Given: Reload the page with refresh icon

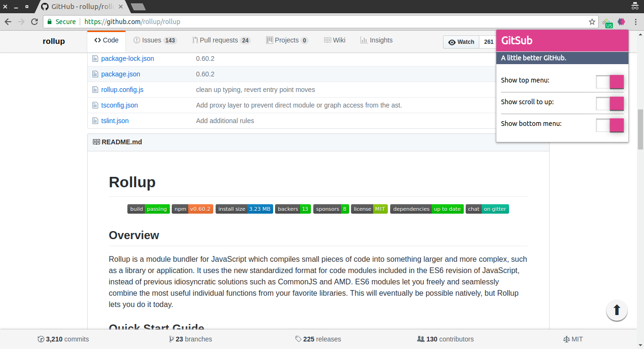Looking at the screenshot, I should (x=34, y=22).
